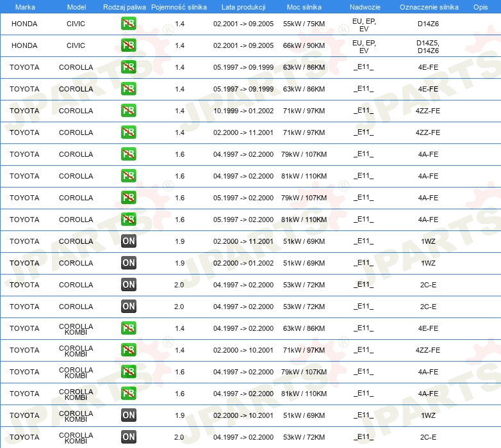Screen dimensions: 501x448
Task: Click the Opis column header
Action: [480, 7]
